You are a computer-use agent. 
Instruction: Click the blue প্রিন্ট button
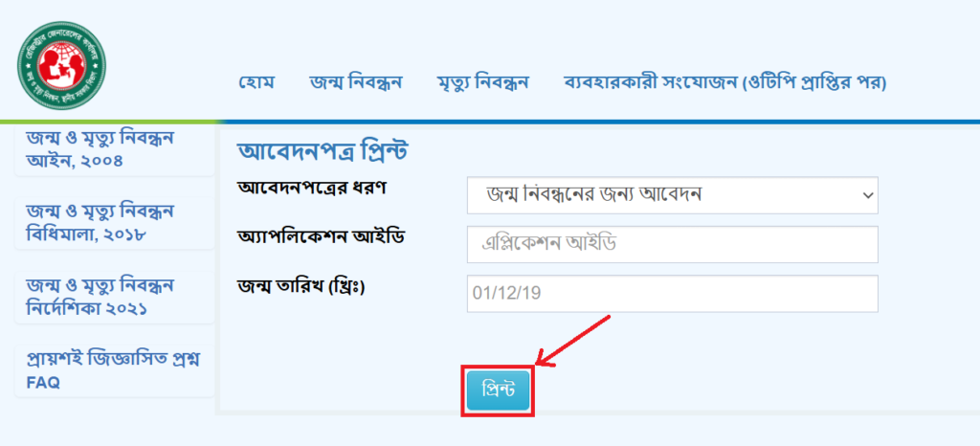click(x=498, y=390)
